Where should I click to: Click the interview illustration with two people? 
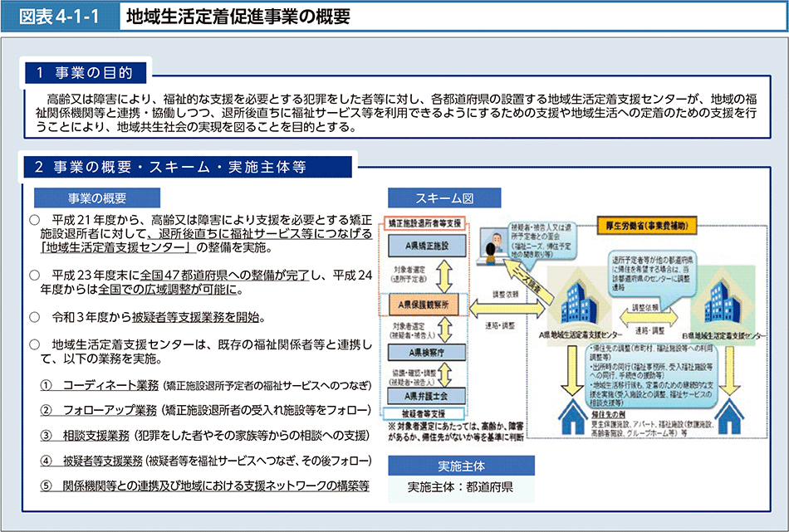click(495, 240)
